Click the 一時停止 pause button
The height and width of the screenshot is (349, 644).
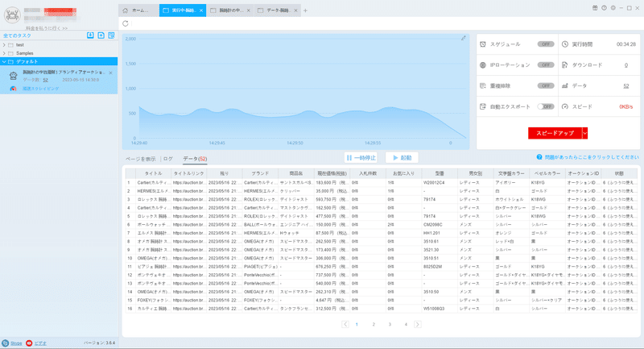(361, 158)
